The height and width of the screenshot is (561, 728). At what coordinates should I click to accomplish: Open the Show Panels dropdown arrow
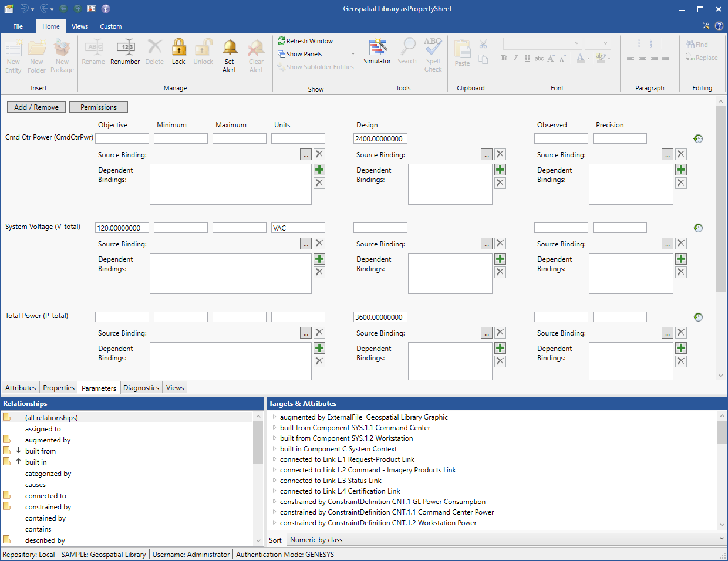[x=353, y=54]
